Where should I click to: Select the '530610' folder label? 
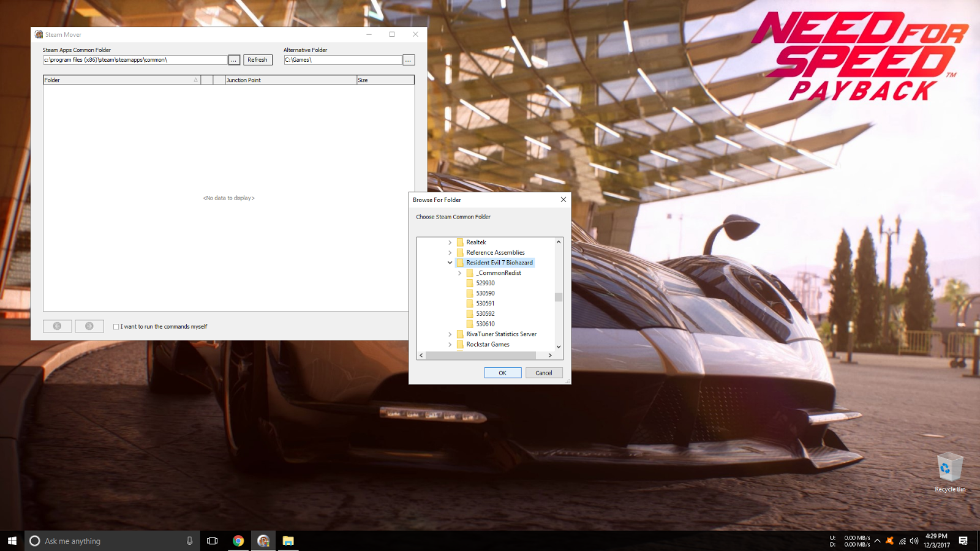coord(485,324)
